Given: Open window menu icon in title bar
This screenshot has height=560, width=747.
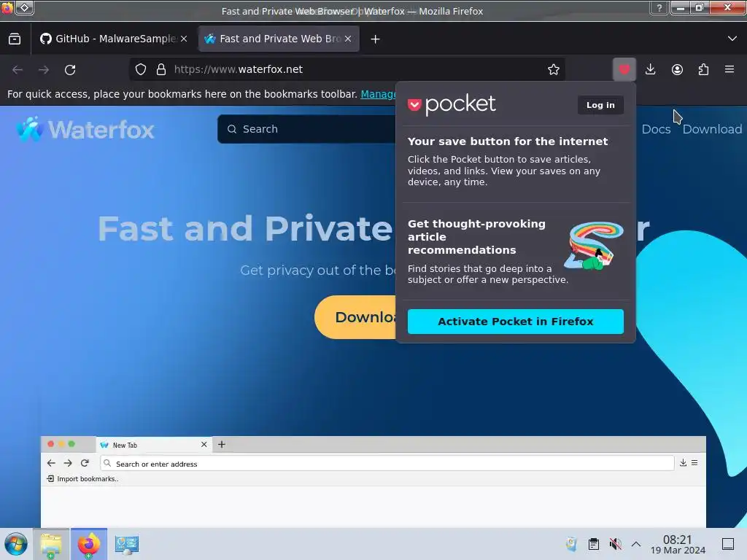Looking at the screenshot, I should click(7, 7).
